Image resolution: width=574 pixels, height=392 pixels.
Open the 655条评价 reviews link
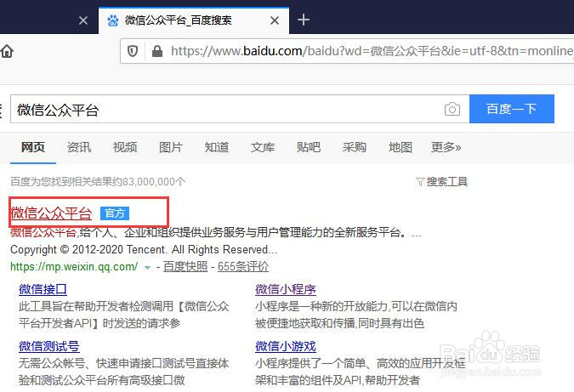click(x=243, y=266)
